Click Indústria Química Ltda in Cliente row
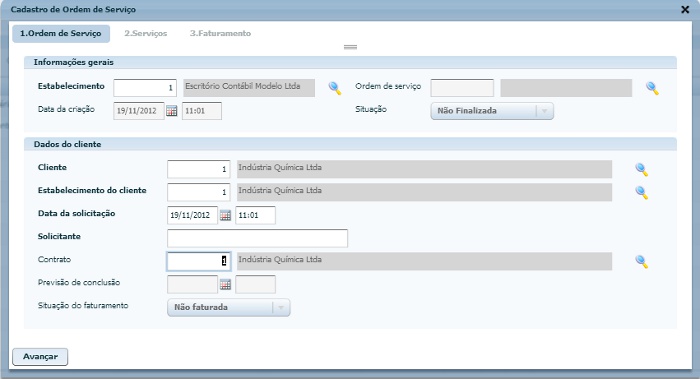The height and width of the screenshot is (379, 700). [x=280, y=167]
